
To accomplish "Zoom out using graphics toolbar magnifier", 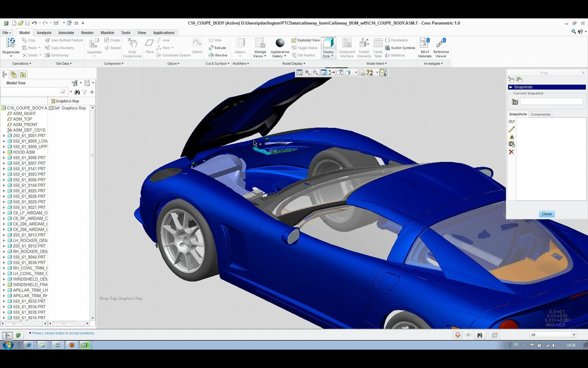I will (315, 73).
